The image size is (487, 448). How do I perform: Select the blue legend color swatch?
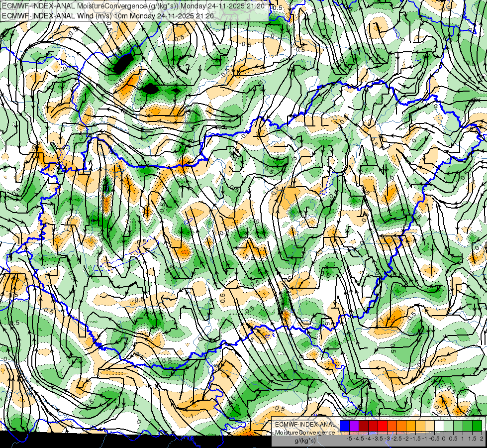345,426
